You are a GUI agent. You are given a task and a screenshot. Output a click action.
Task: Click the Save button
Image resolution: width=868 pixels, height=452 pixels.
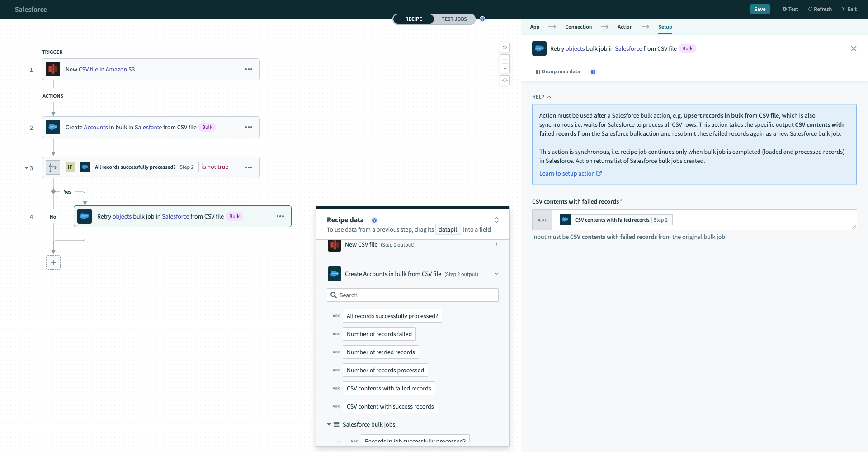(x=760, y=9)
